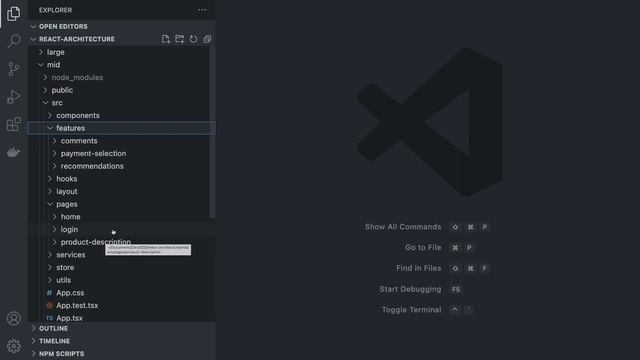Expand the login folder
The image size is (640, 360).
tap(121, 229)
